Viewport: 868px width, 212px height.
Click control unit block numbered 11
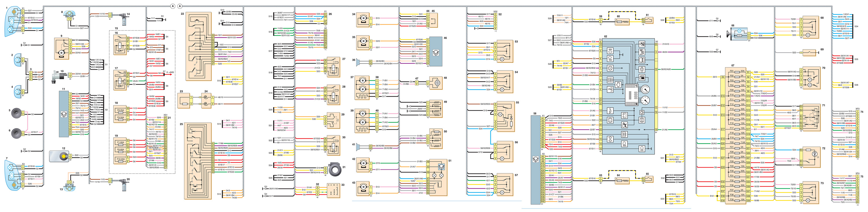64,114
